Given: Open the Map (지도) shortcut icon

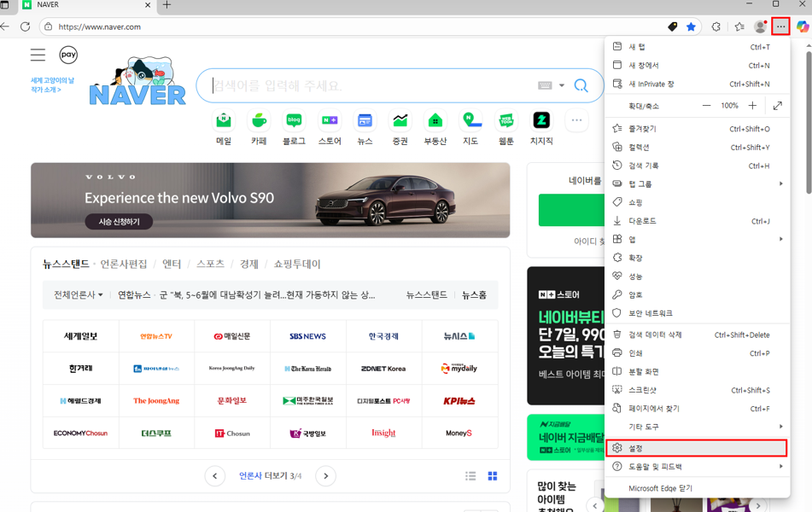Looking at the screenshot, I should tap(470, 120).
